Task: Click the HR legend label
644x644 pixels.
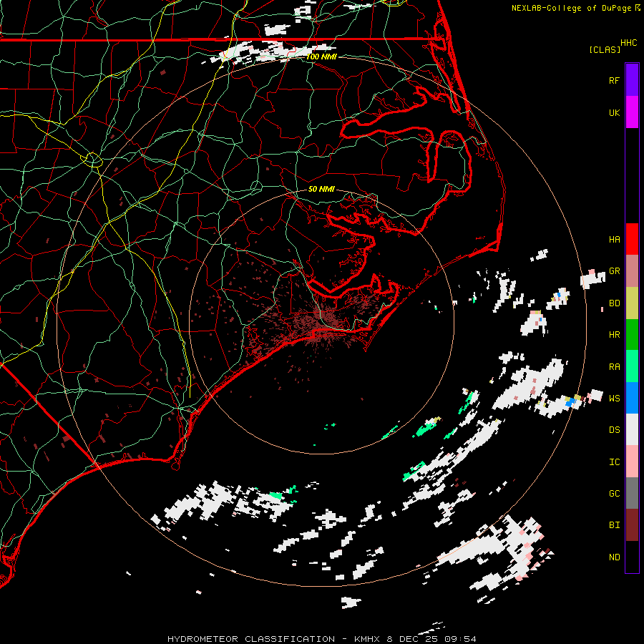Action: point(614,335)
